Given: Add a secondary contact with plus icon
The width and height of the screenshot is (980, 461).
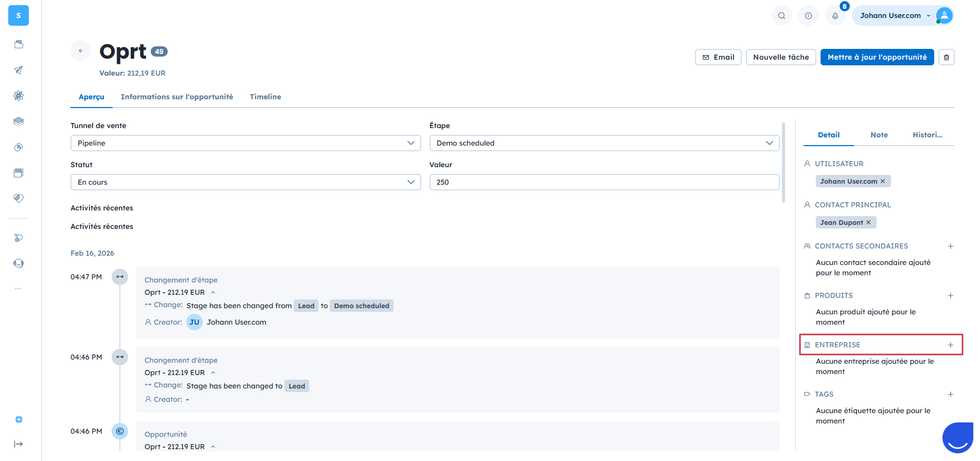Looking at the screenshot, I should pos(951,246).
